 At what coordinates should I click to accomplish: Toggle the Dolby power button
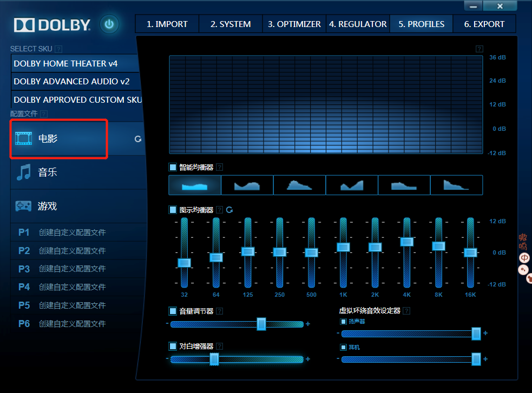tap(109, 24)
